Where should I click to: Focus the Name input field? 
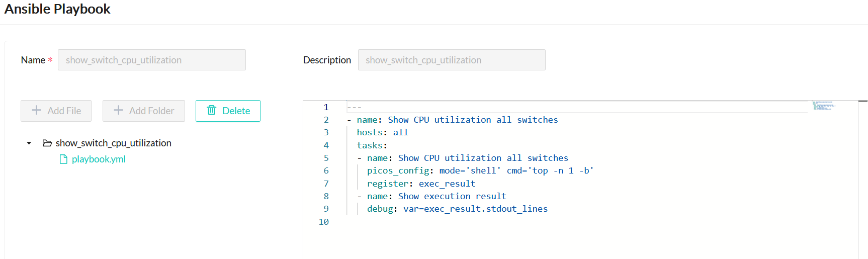[151, 60]
